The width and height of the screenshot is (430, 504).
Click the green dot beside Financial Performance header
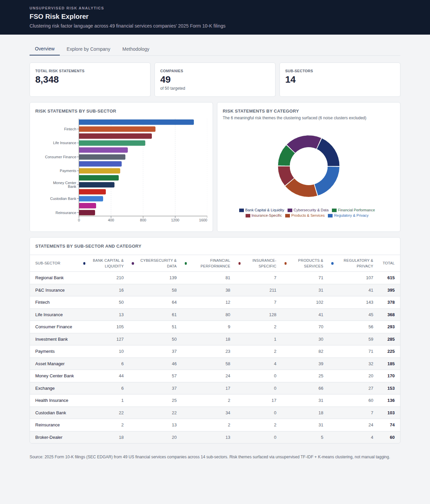(186, 263)
